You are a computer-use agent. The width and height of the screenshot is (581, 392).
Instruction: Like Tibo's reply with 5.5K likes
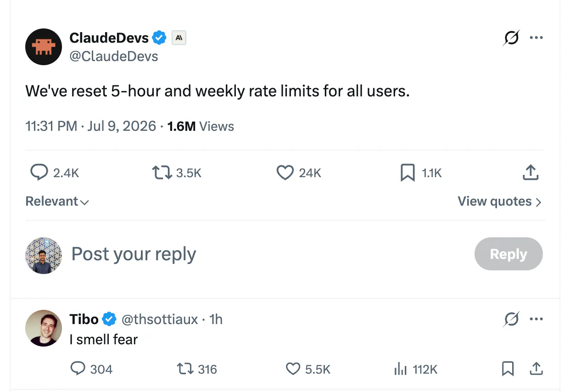click(x=293, y=369)
